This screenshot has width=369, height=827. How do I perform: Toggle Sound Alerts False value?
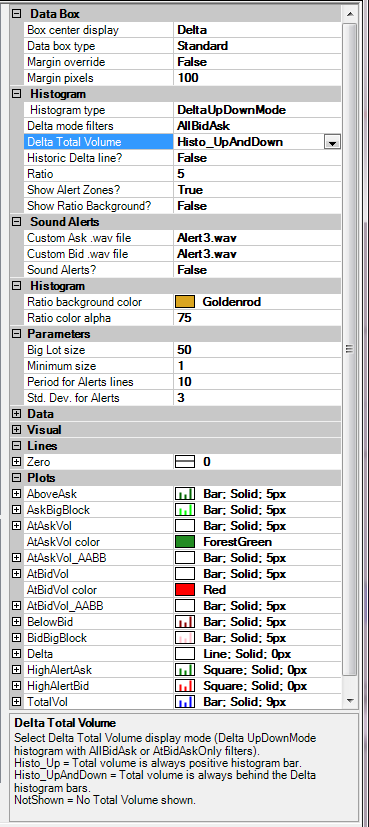coord(192,270)
